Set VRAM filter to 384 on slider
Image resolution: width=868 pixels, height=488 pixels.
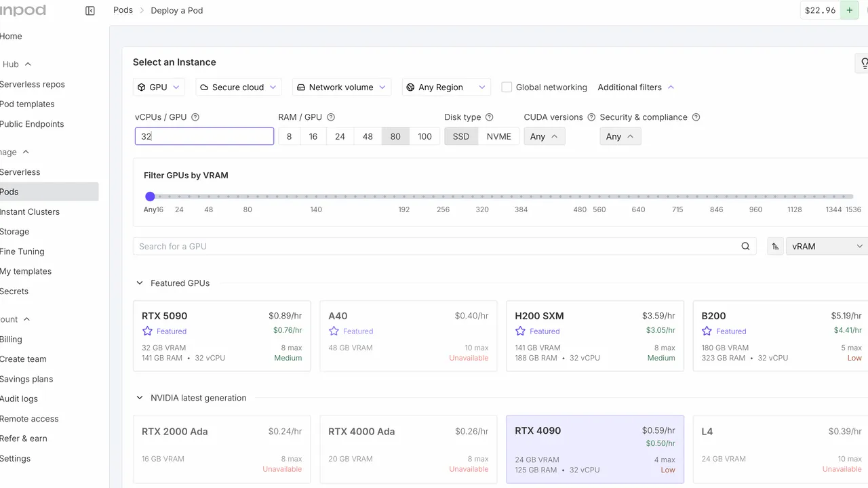(x=521, y=197)
